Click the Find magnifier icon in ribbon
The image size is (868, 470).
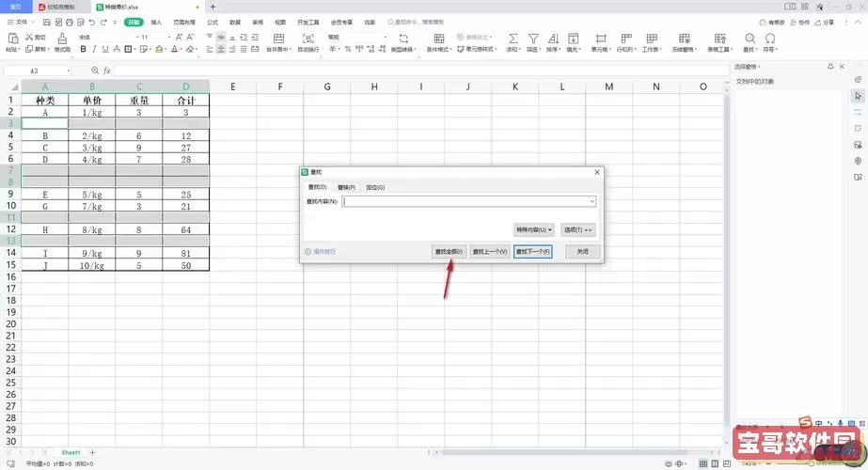[750, 39]
